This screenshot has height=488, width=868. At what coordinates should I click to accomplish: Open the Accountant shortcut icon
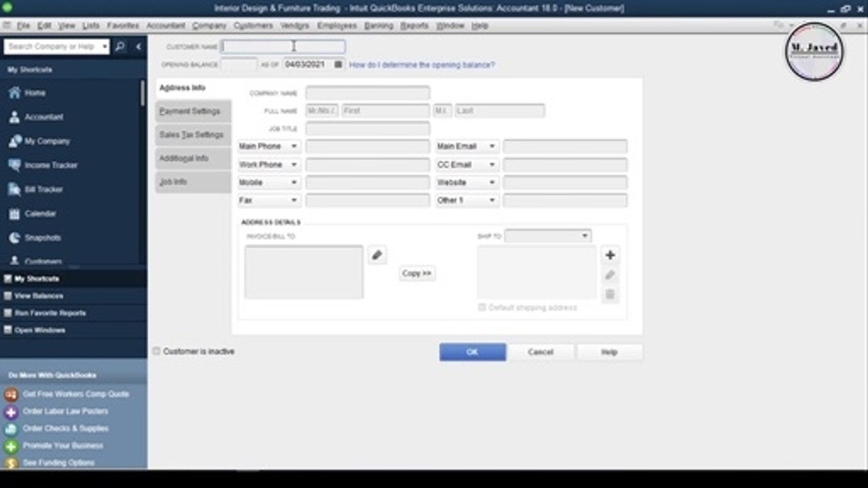click(14, 117)
